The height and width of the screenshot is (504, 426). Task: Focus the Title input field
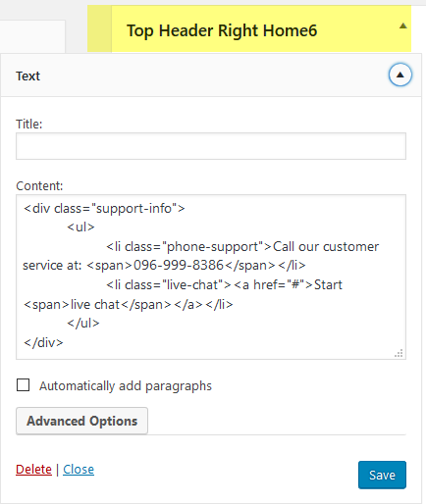tap(211, 146)
